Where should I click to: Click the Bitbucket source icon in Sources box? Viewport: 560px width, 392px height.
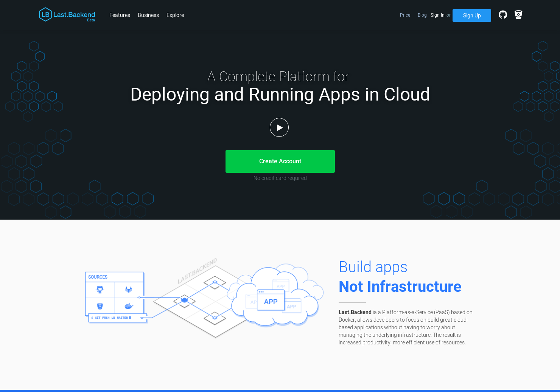[x=100, y=306]
